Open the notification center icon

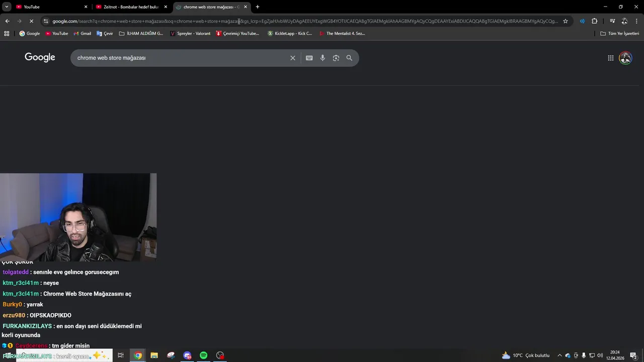[x=633, y=355]
